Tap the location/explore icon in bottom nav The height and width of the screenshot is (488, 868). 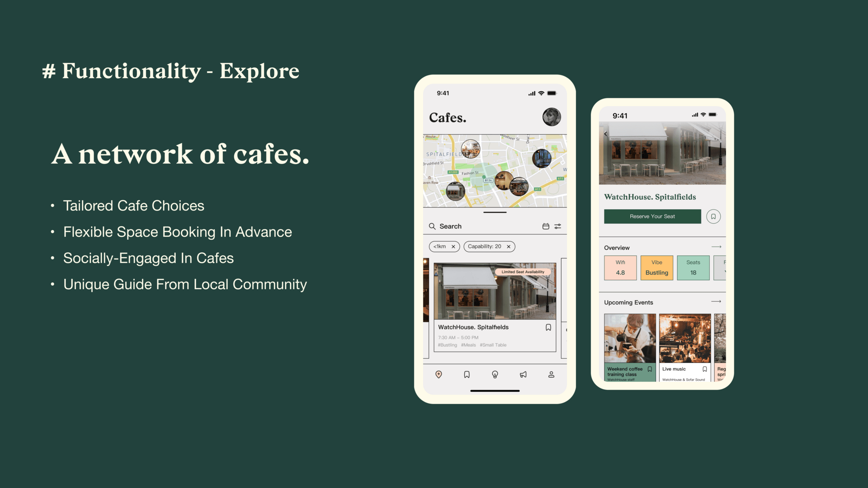[439, 374]
